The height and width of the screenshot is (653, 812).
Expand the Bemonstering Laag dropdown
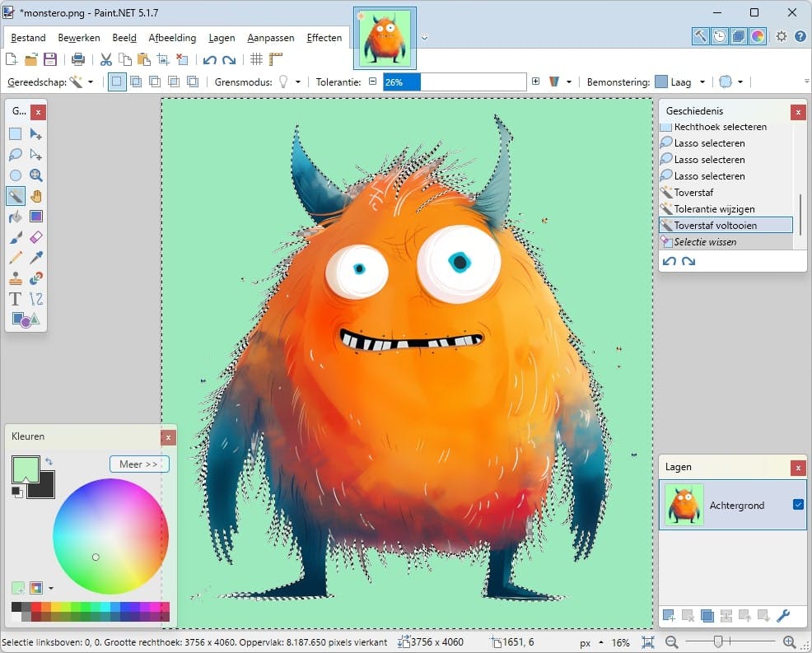pyautogui.click(x=702, y=82)
